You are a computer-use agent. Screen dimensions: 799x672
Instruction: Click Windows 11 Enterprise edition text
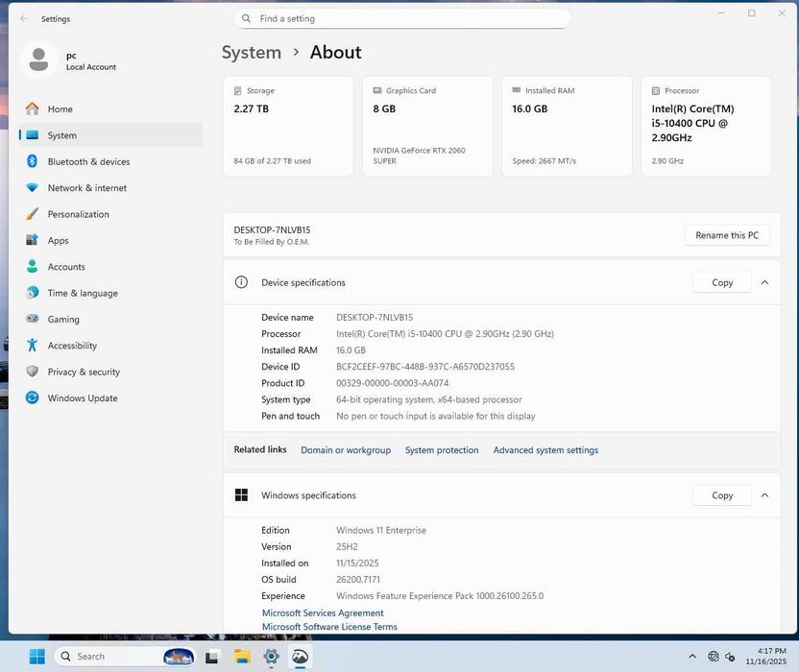pos(380,530)
